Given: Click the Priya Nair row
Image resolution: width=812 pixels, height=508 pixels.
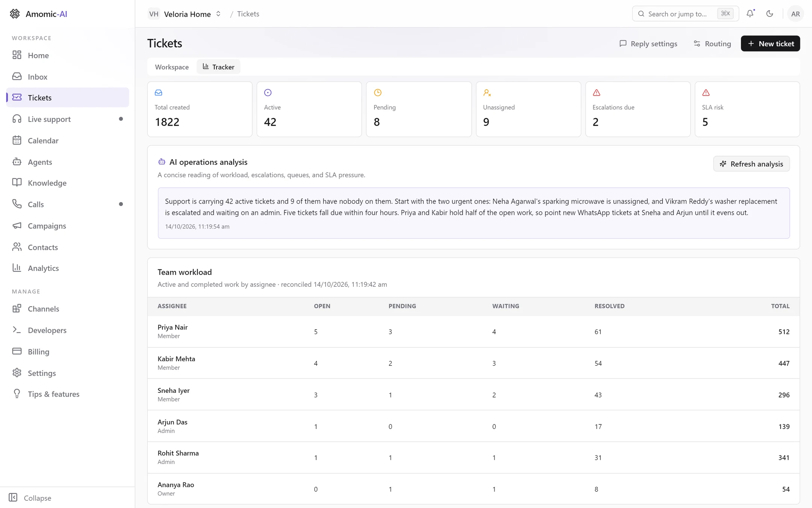Looking at the screenshot, I should [473, 332].
